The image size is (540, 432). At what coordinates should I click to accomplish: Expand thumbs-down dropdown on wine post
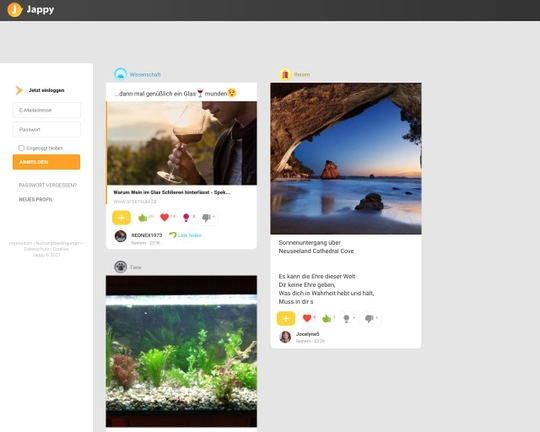tap(208, 217)
